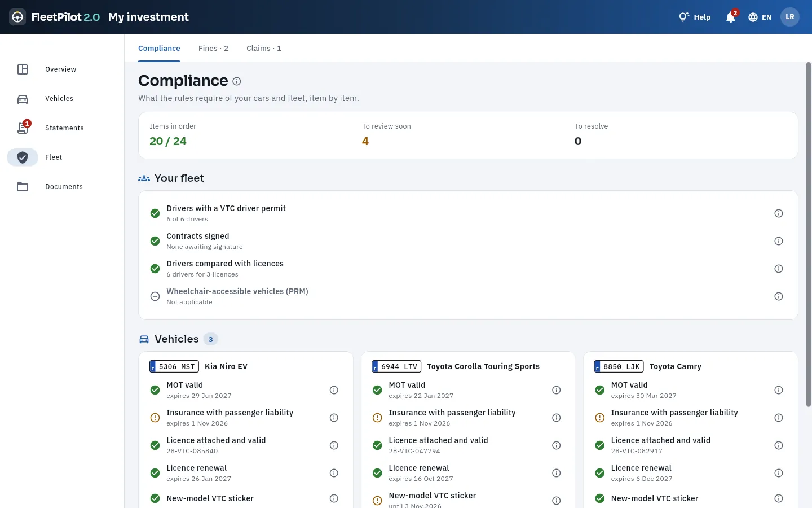Screen dimensions: 812x508
Task: Open the LR user avatar menu
Action: coord(790,17)
